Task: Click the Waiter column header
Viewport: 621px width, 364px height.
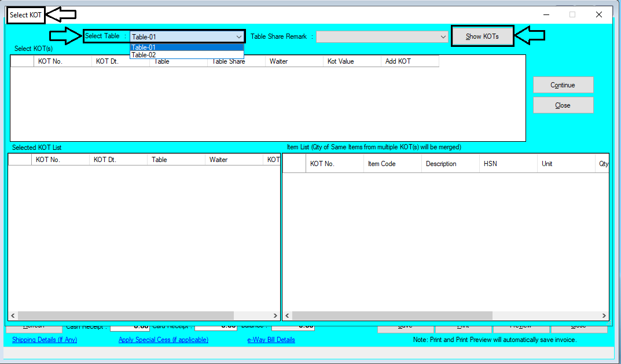Action: 293,61
